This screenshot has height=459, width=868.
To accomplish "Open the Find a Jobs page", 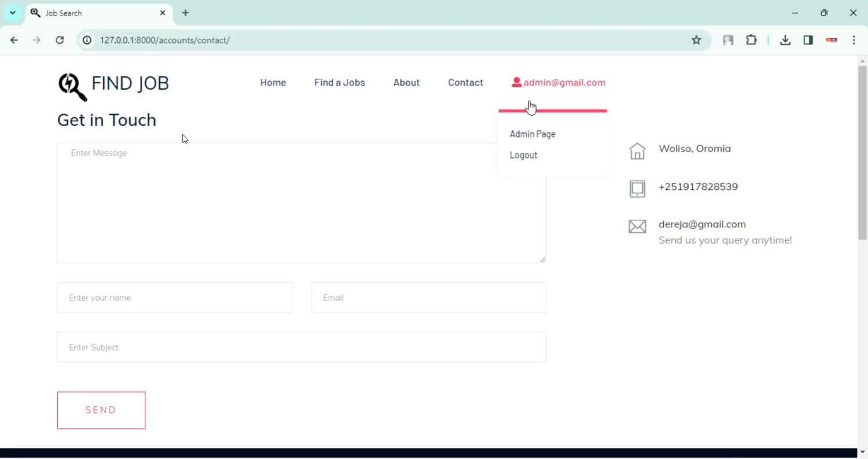I will (339, 83).
